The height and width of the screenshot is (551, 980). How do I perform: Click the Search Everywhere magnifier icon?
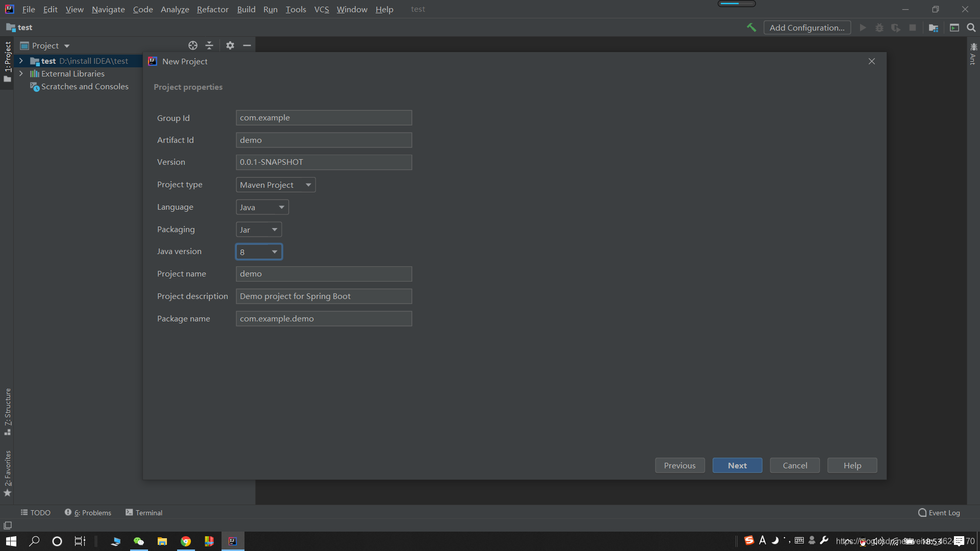(971, 28)
